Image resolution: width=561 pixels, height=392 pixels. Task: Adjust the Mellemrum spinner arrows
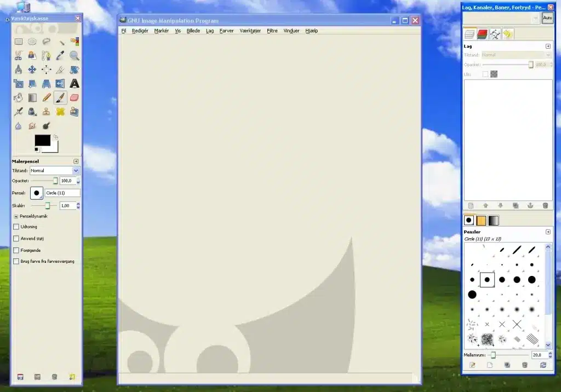(x=550, y=355)
